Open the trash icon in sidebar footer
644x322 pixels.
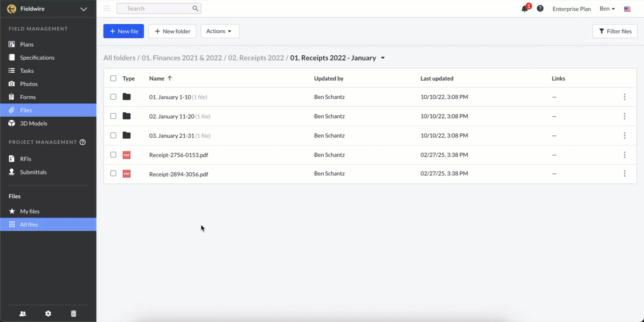(x=74, y=313)
